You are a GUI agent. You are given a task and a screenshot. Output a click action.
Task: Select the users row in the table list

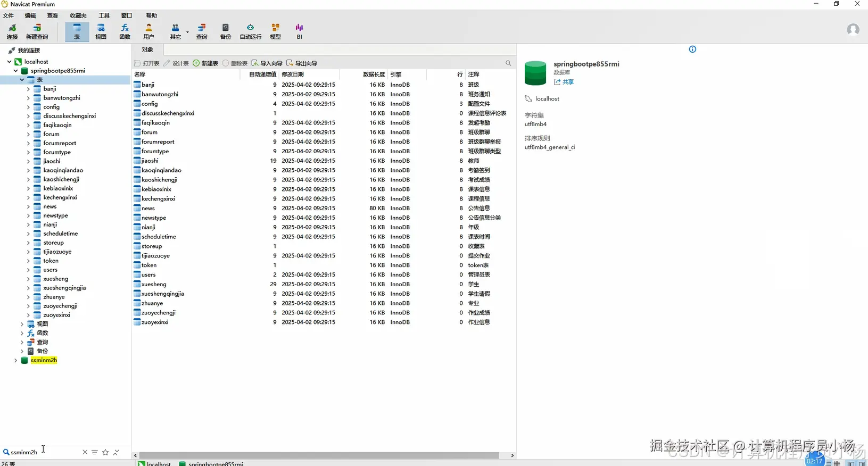[324, 274]
